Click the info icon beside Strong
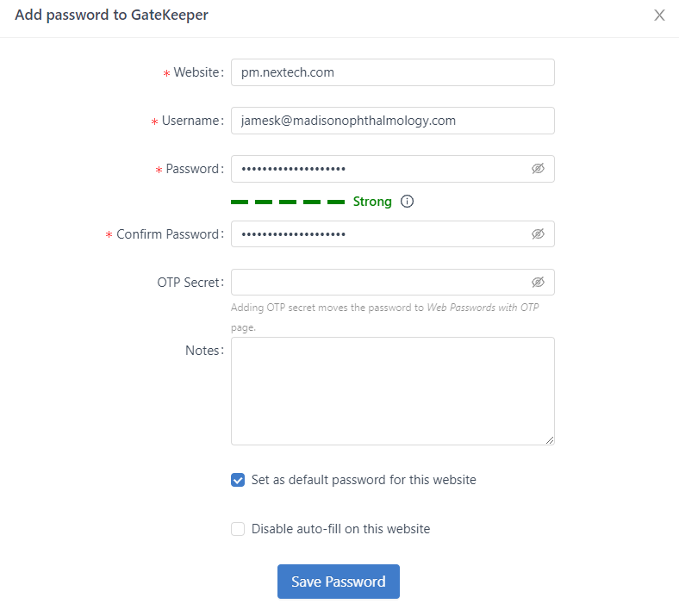The image size is (679, 616). [408, 202]
